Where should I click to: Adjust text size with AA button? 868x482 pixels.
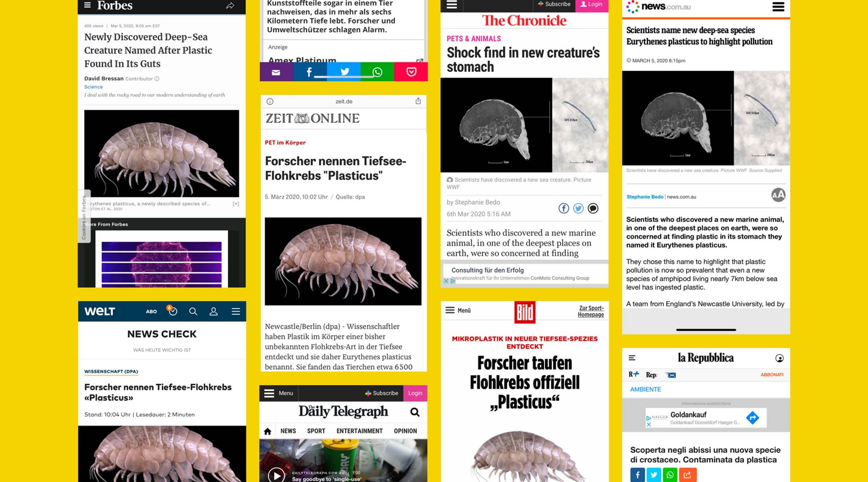pos(778,195)
